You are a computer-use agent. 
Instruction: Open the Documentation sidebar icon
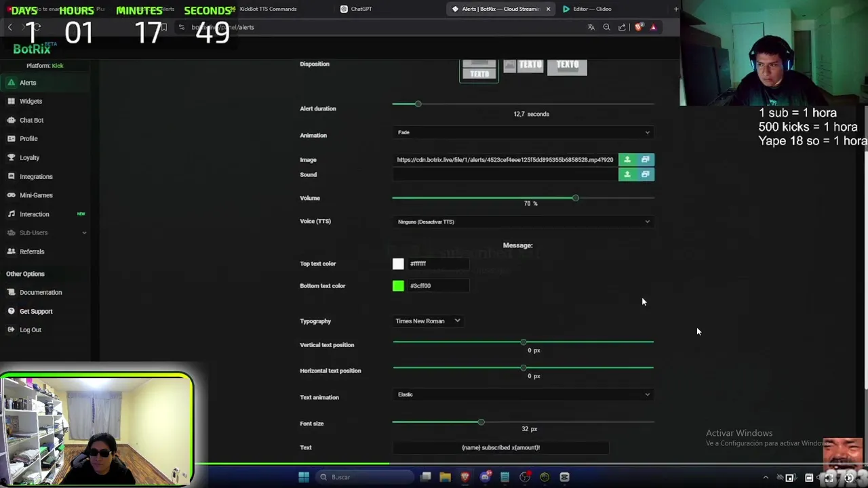point(11,292)
